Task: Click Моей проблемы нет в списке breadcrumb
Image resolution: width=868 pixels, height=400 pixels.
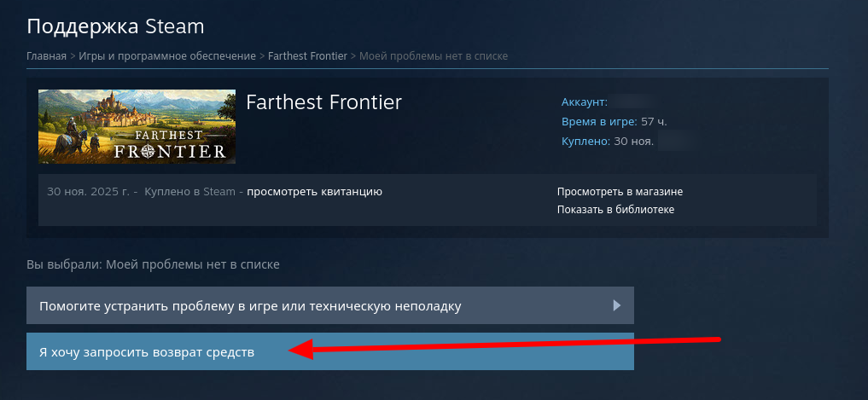Action: coord(434,56)
